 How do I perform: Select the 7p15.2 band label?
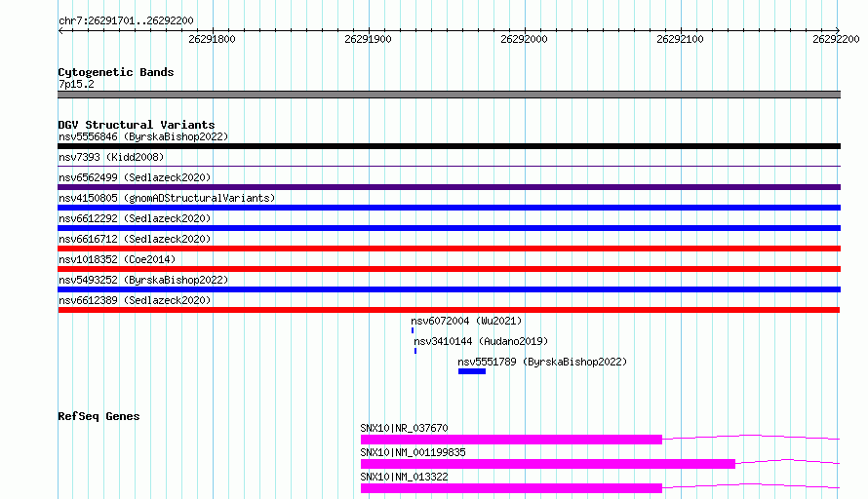76,84
